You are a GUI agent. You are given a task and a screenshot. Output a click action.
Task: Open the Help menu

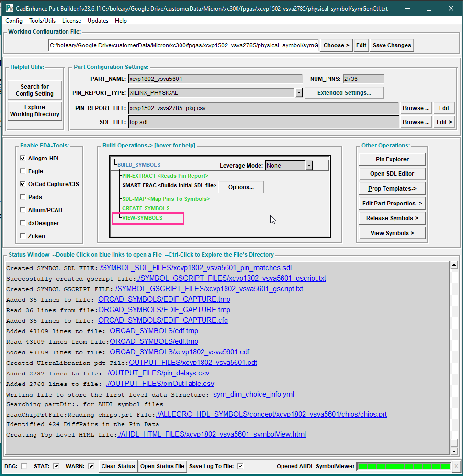pos(121,20)
